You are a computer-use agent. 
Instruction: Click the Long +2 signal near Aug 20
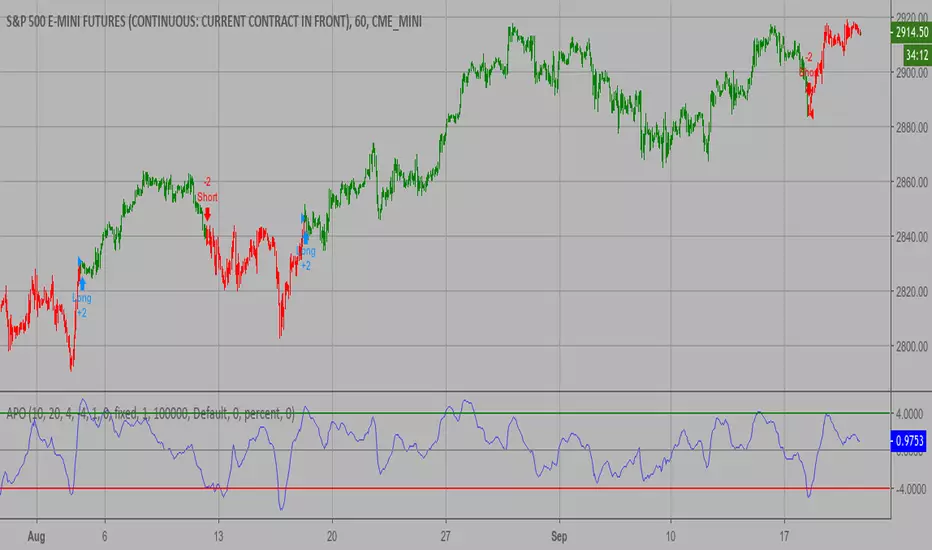coord(306,258)
